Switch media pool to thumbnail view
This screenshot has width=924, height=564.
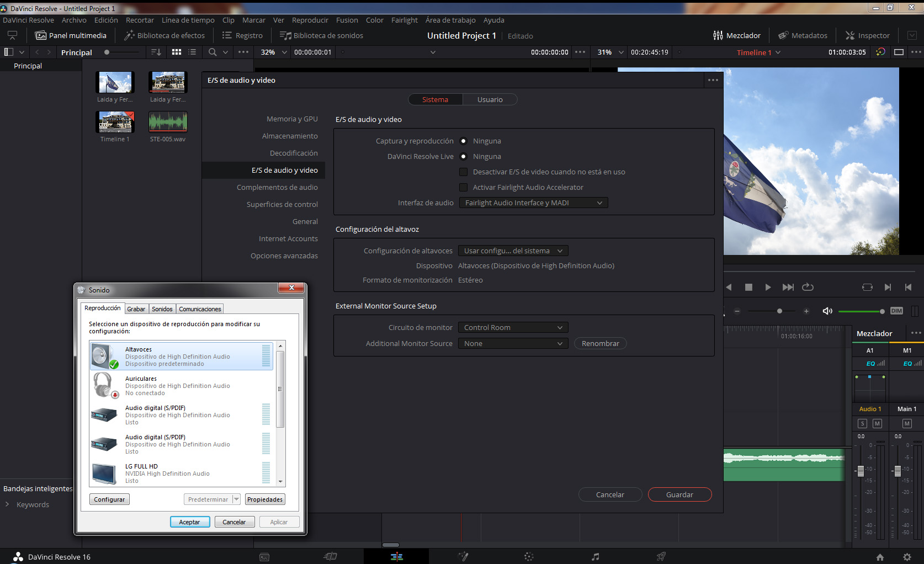tap(177, 52)
